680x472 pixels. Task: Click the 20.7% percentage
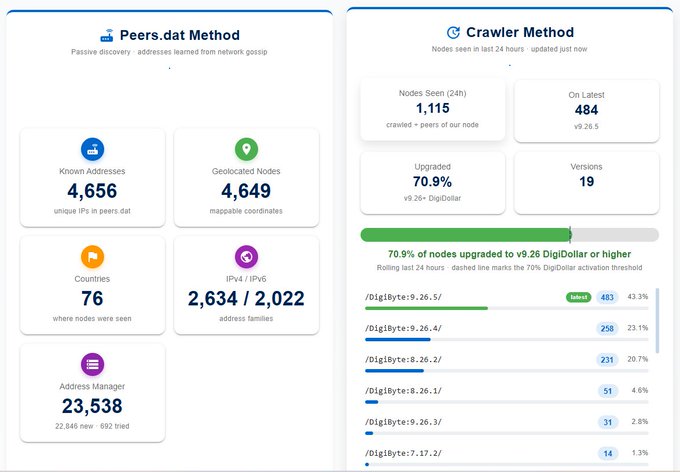[x=638, y=359]
